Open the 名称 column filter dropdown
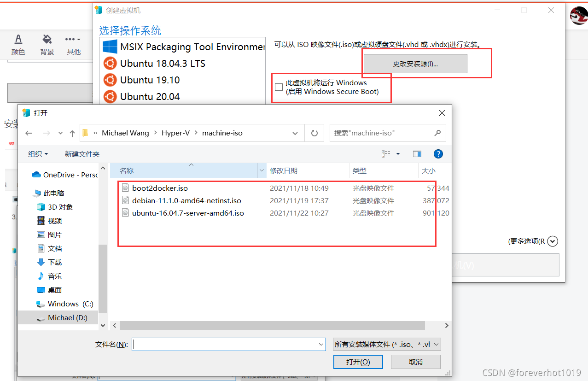Image resolution: width=588 pixels, height=381 pixels. pos(262,170)
